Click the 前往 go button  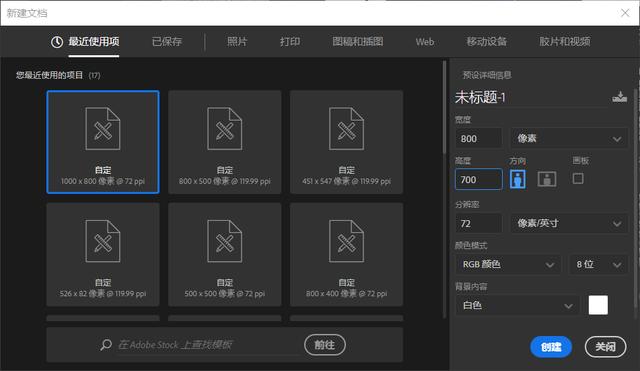tap(325, 345)
